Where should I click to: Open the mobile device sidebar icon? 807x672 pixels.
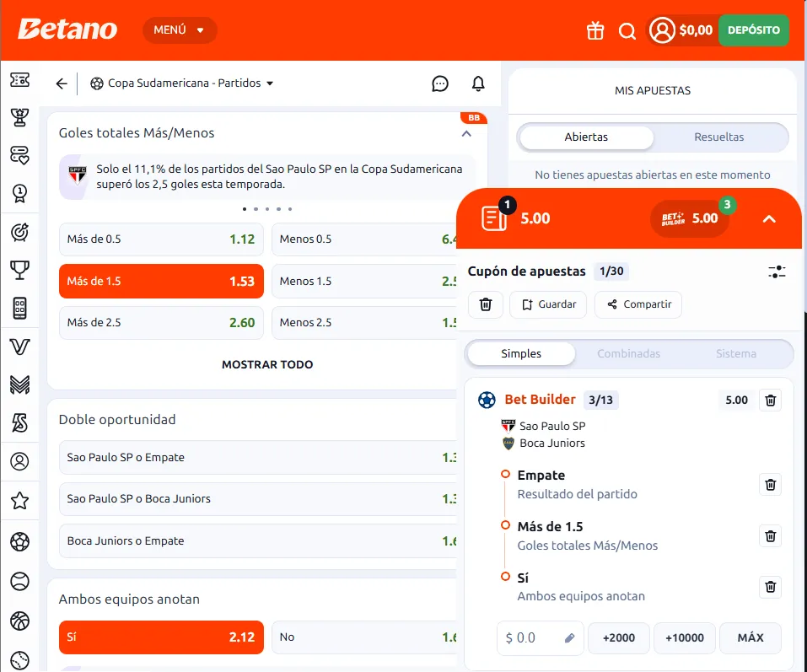(x=19, y=309)
